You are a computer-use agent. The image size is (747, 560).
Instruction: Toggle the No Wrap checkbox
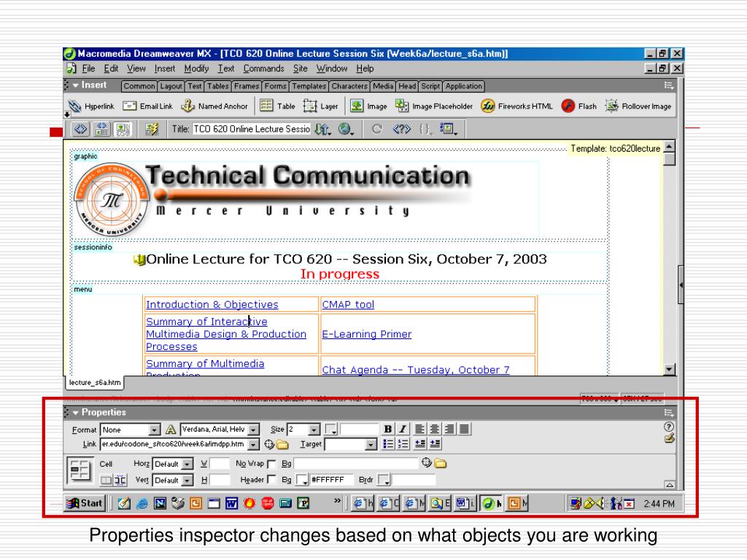tap(271, 464)
